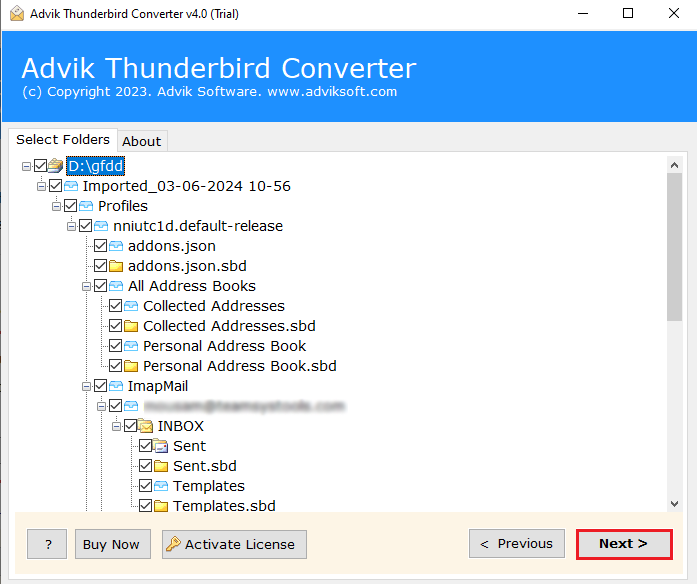Open the Select Folders tab
The width and height of the screenshot is (697, 584).
(63, 140)
